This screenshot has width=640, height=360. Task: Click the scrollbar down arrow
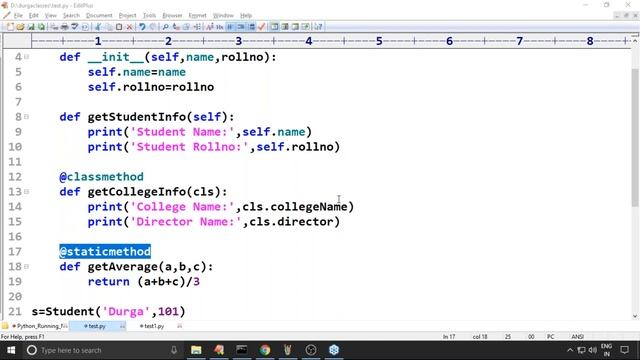click(x=635, y=316)
